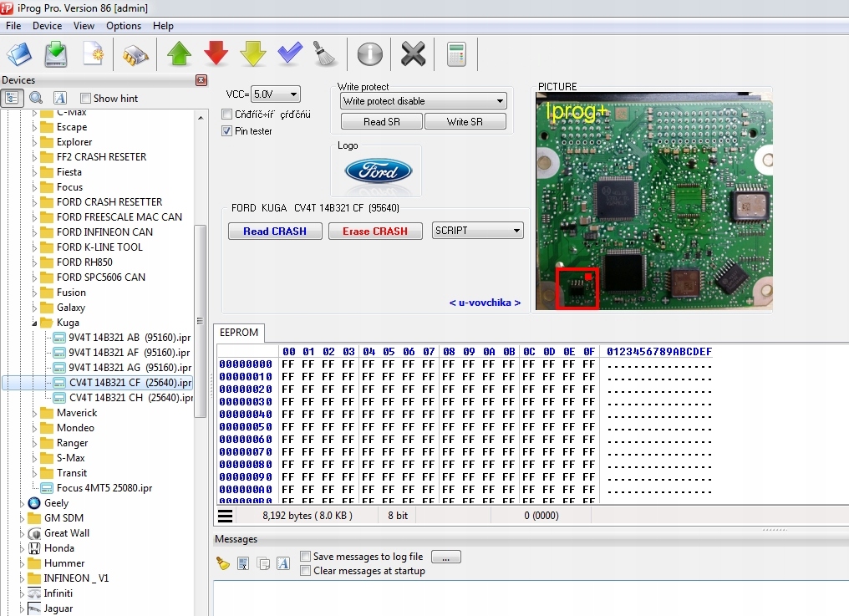Enable the Show hint checkbox
Image resolution: width=849 pixels, height=616 pixels.
point(85,99)
